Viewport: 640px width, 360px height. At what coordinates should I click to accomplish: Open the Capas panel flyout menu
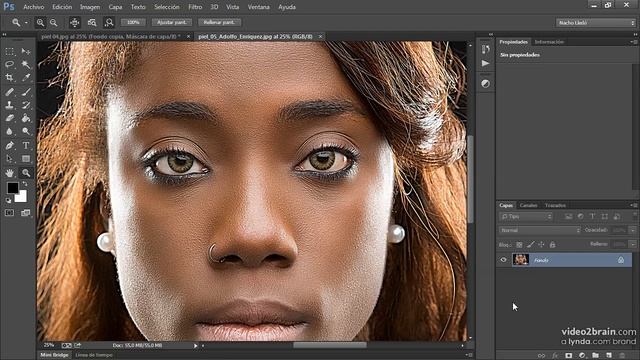[x=634, y=205]
